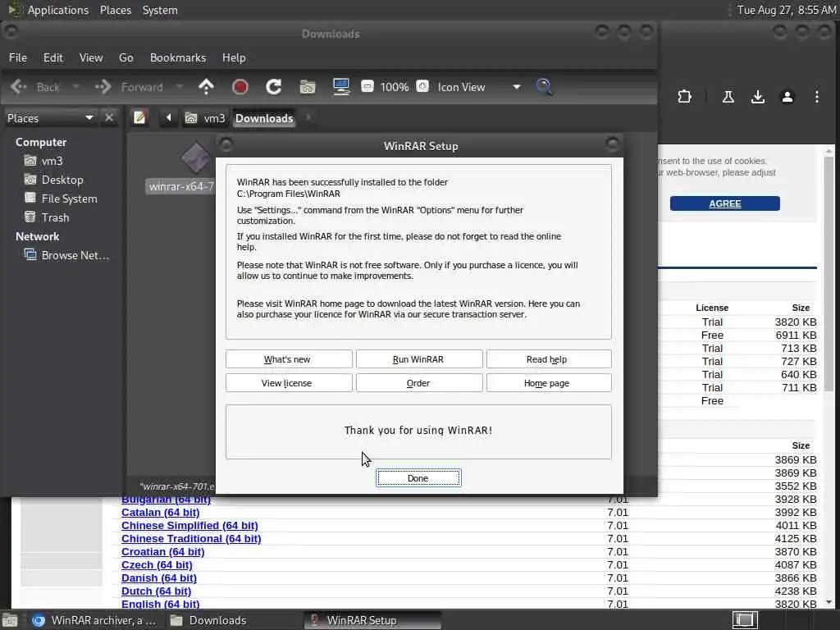This screenshot has width=840, height=630.
Task: Click the Back arrow in file manager toolbar
Action: click(34, 87)
